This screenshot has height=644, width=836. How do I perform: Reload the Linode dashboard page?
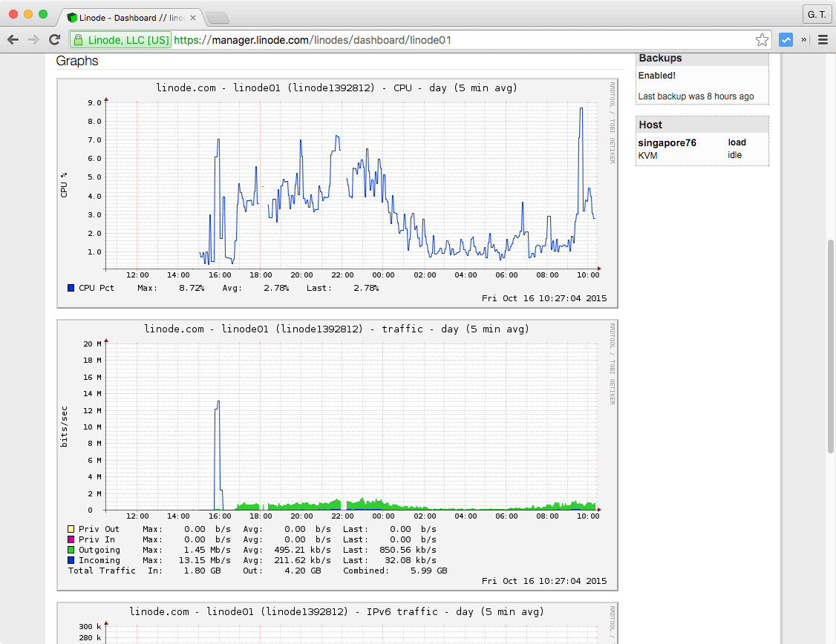pyautogui.click(x=54, y=39)
